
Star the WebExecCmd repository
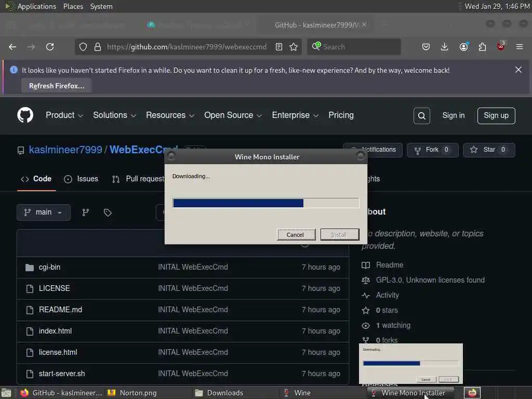(x=489, y=150)
